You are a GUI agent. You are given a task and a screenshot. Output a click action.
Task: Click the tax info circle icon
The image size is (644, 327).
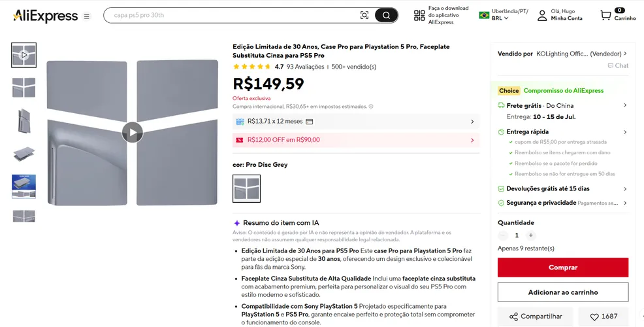pyautogui.click(x=371, y=106)
